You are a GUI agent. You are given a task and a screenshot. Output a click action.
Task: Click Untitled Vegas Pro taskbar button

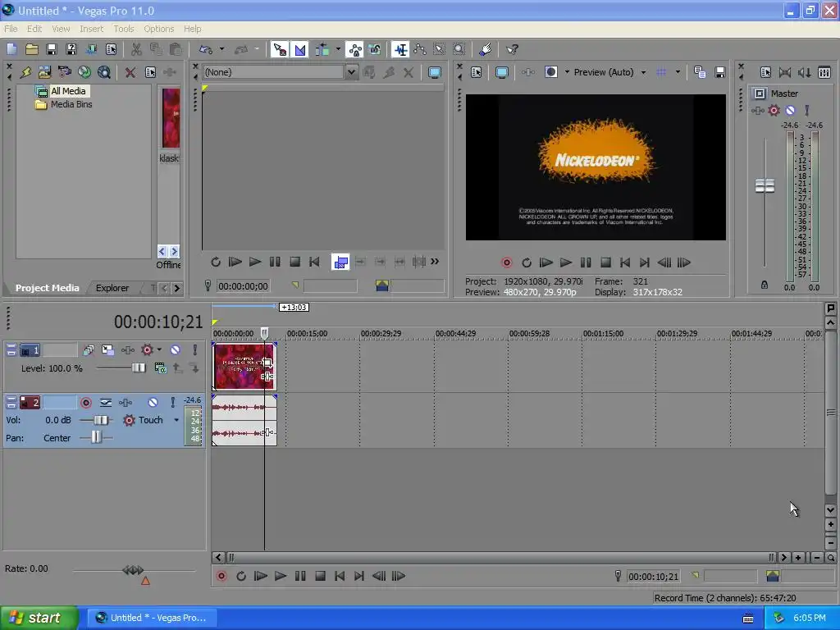click(152, 618)
